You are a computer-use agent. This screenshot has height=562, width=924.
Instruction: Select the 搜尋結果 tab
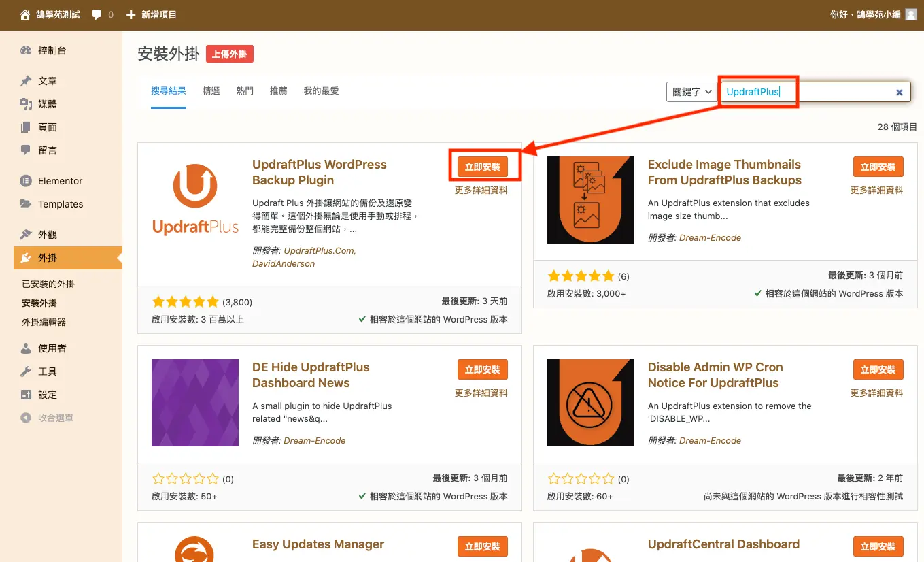[169, 90]
